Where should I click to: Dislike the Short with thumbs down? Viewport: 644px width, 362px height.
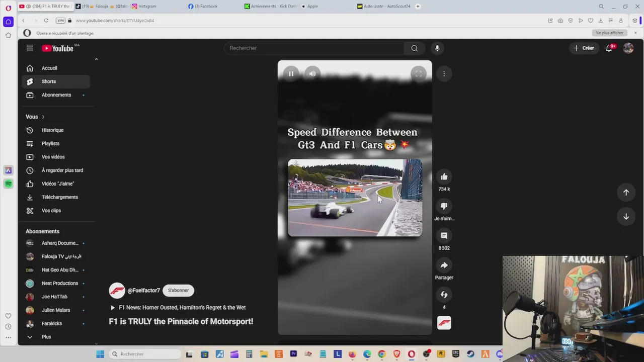(444, 206)
